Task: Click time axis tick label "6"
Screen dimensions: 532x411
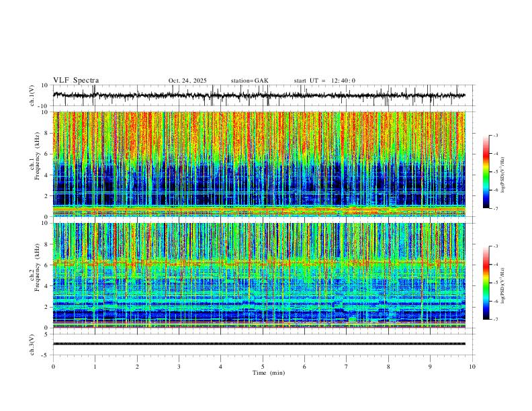Action: 304,367
